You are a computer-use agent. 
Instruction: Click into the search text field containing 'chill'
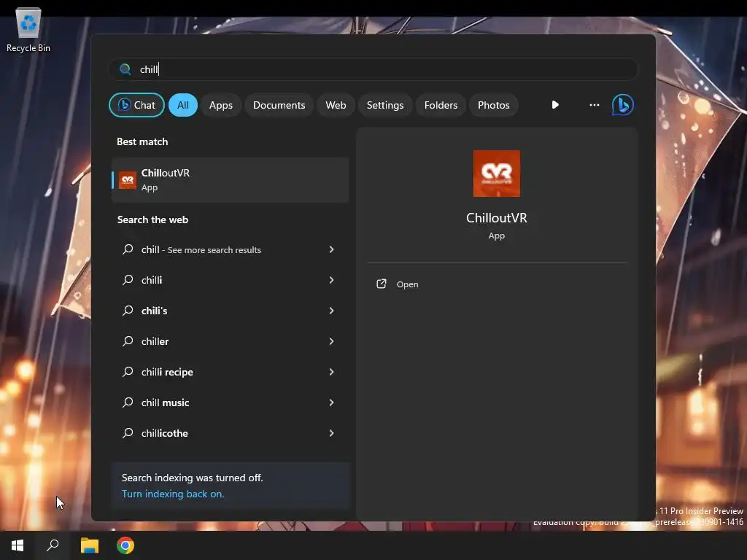(x=373, y=69)
